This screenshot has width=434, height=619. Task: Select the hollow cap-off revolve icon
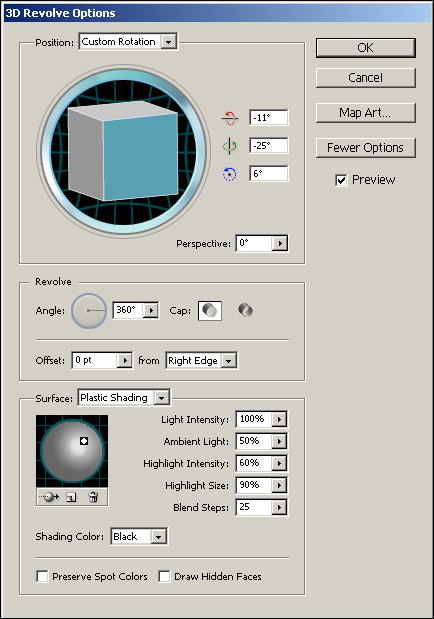(x=245, y=310)
